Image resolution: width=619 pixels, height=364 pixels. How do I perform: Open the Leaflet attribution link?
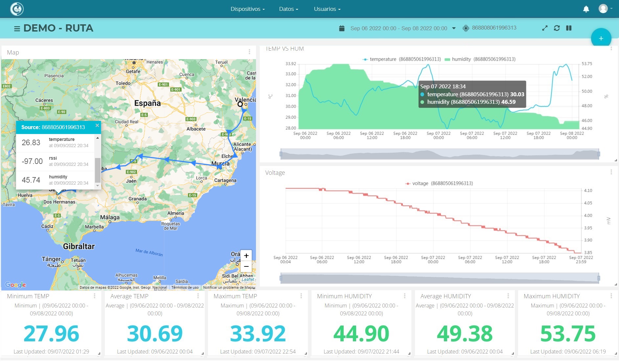(248, 280)
